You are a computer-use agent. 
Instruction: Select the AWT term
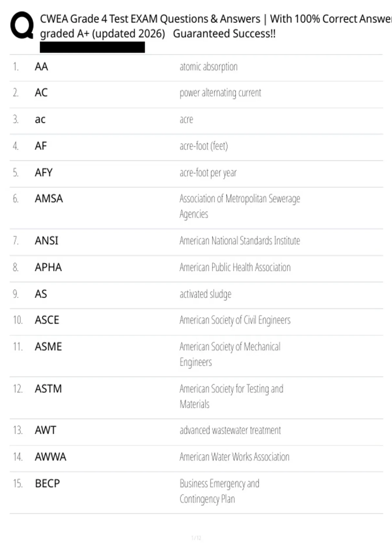pyautogui.click(x=45, y=430)
